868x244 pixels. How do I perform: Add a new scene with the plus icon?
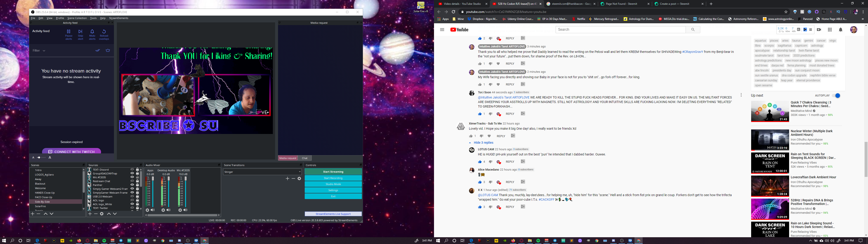(33, 214)
